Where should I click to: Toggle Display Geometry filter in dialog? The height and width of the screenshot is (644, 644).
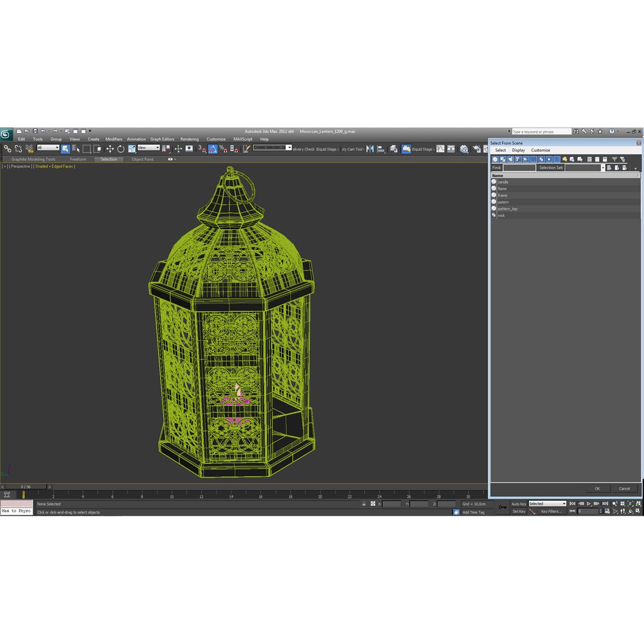tap(496, 159)
